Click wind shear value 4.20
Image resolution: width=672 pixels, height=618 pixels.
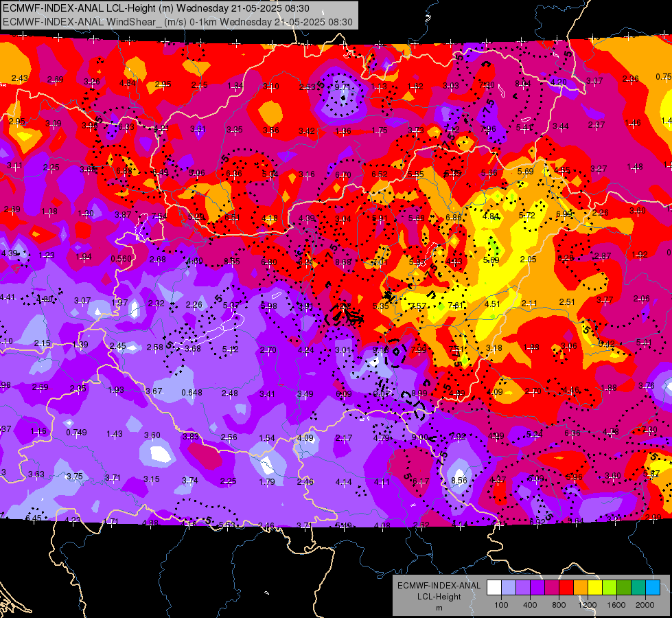tap(559, 82)
